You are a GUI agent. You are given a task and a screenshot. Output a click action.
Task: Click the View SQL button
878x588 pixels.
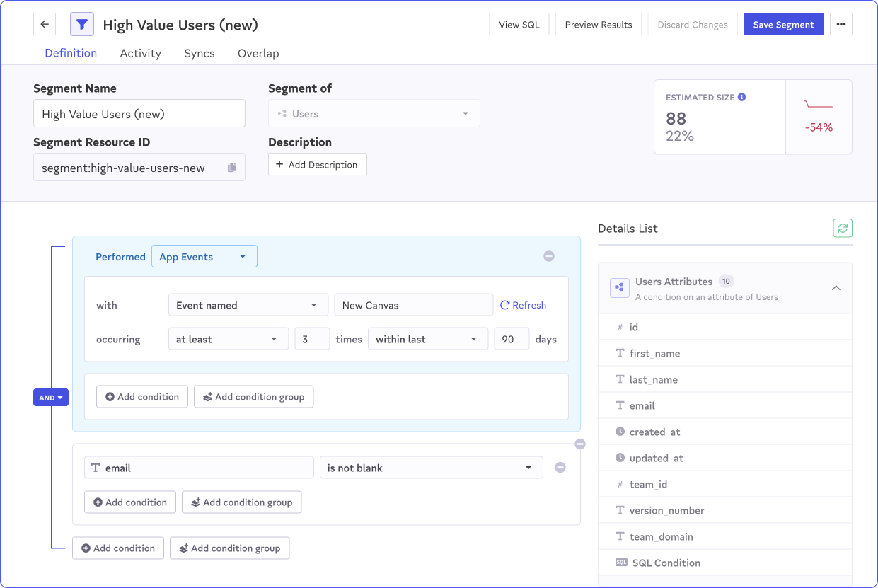[519, 25]
